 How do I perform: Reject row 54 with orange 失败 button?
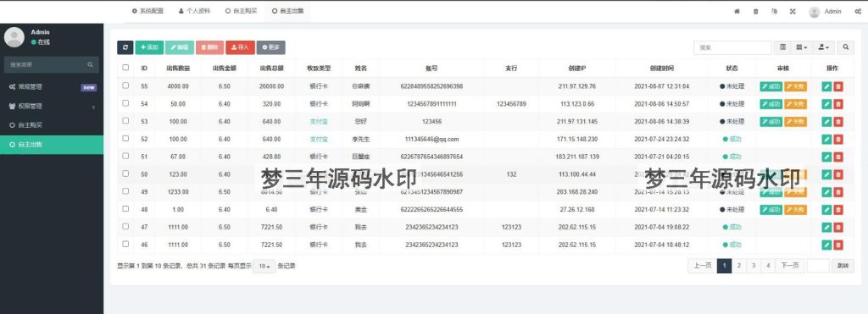pos(795,104)
